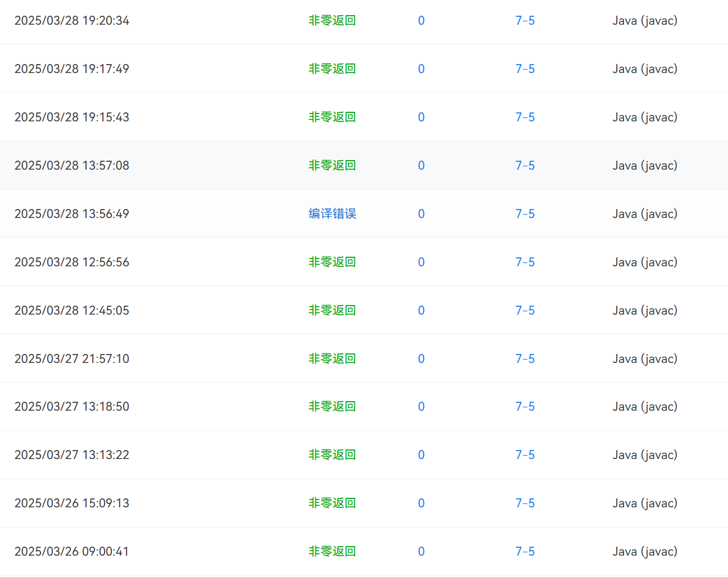Open 非零返回 status for 2025/03/27 13:18:50
Screen dimensions: 728x577
[x=332, y=406]
